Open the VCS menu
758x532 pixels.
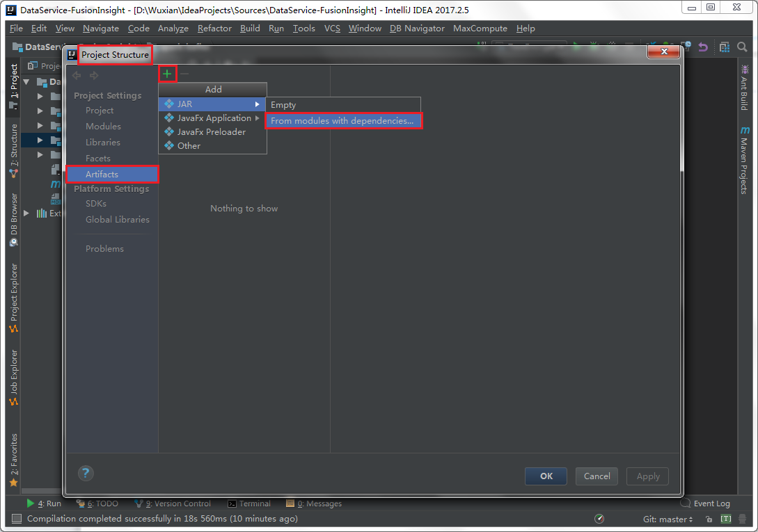point(332,29)
